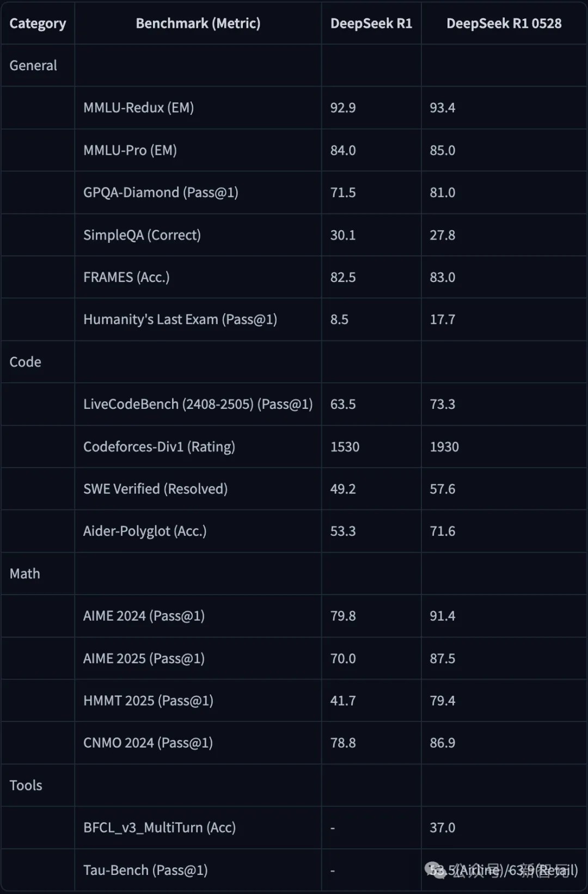
Task: Select the Code category row label
Action: coord(26,362)
